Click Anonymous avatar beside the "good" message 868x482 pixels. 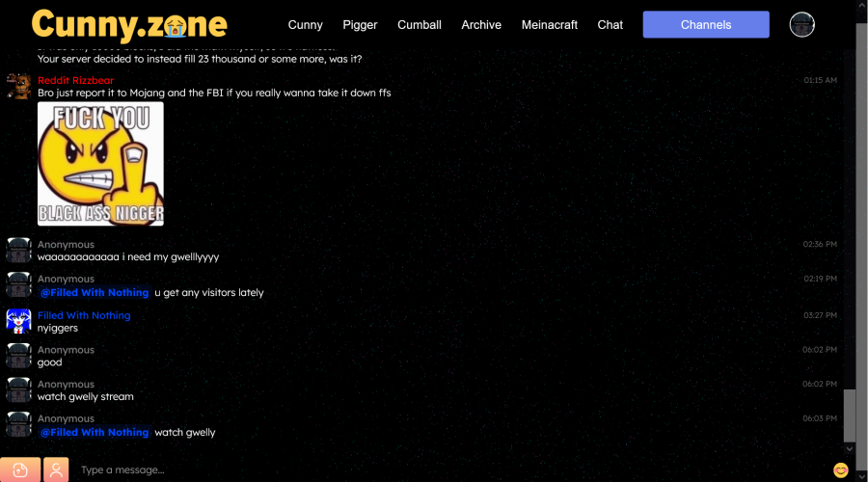click(x=18, y=356)
